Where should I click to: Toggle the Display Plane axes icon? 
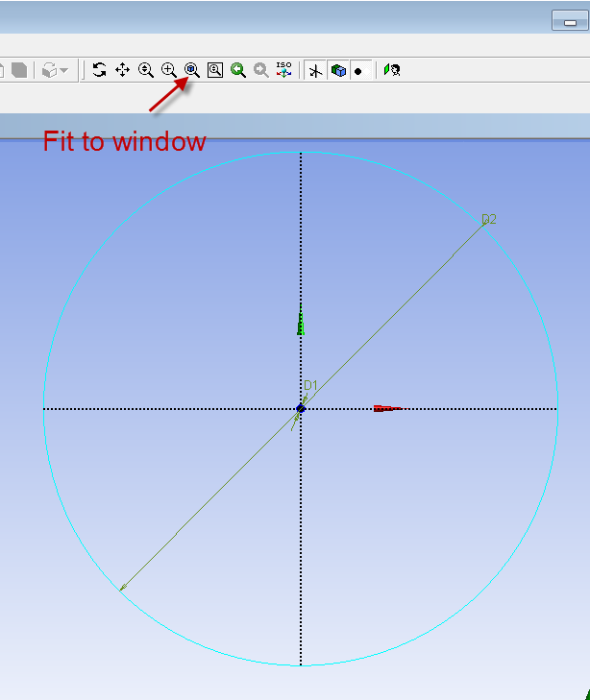pos(316,70)
